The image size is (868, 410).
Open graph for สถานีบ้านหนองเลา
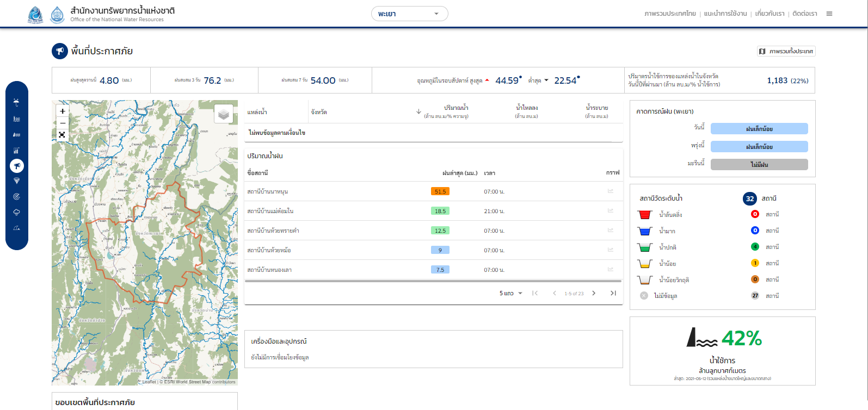[611, 270]
